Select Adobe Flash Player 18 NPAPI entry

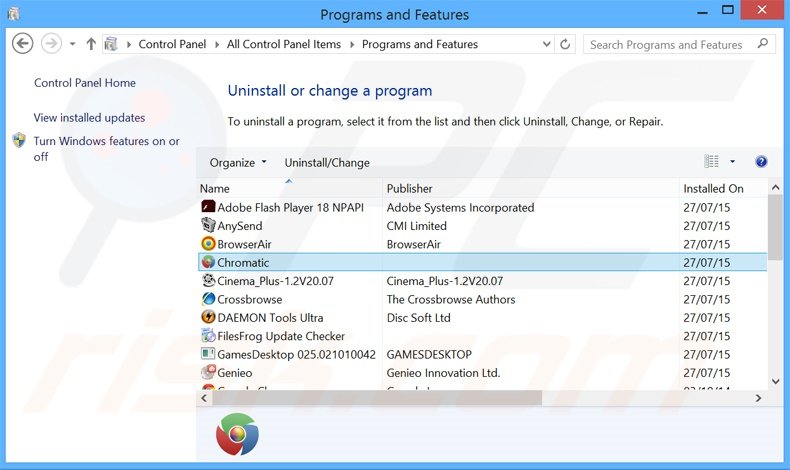290,208
